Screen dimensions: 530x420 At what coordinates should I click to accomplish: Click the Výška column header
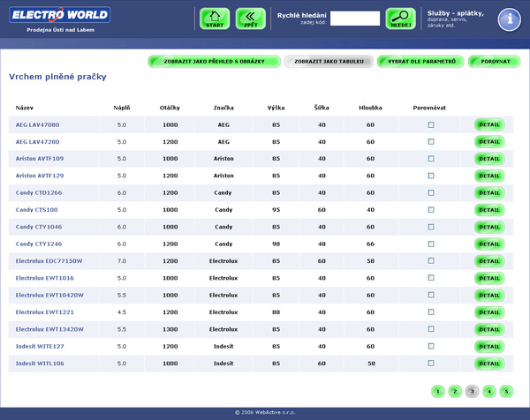(276, 108)
